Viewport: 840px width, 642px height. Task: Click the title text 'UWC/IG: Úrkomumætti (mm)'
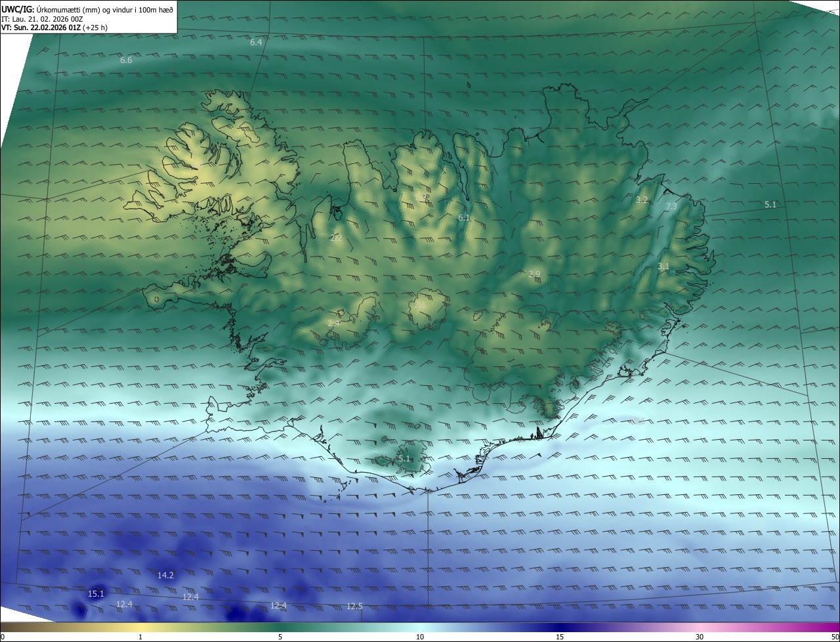[51, 10]
